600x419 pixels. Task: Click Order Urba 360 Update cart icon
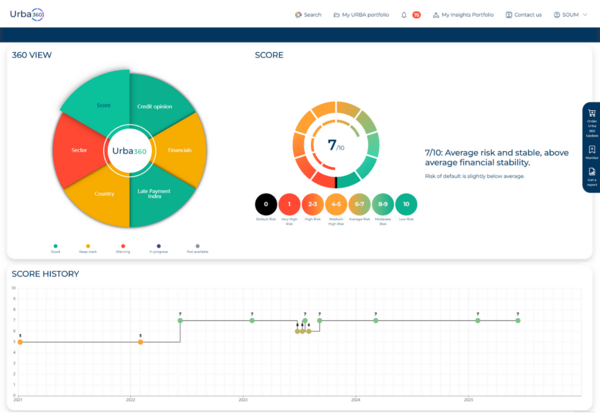[592, 113]
